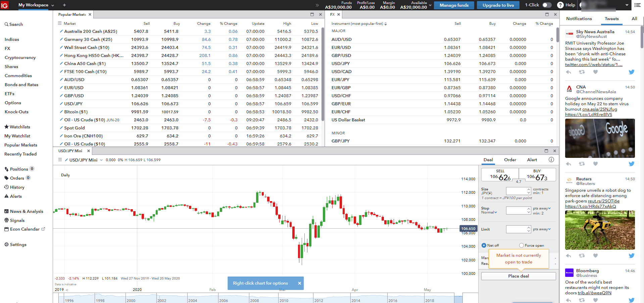The height and width of the screenshot is (303, 644).
Task: Select the Net off radio button
Action: (x=484, y=245)
